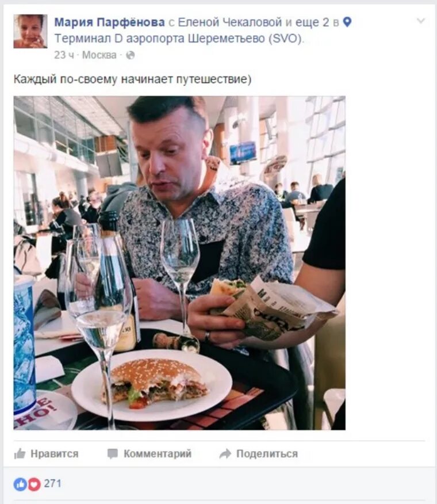The height and width of the screenshot is (504, 437).
Task: Click the '23 ч' post timestamp
Action: 64,55
